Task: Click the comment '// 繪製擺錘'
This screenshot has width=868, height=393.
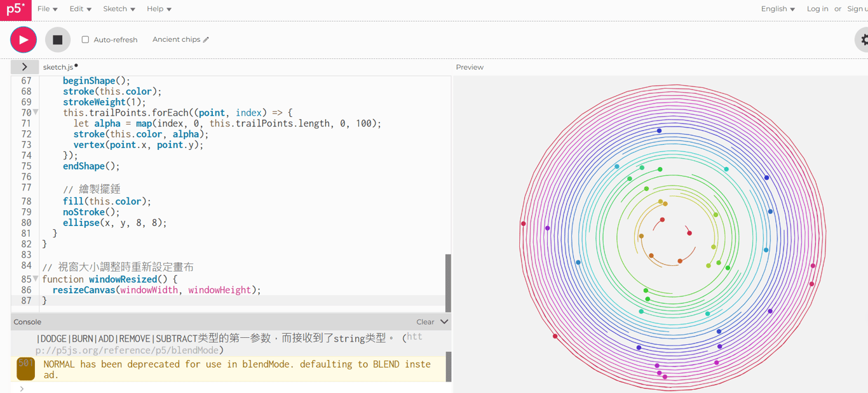Action: 92,189
